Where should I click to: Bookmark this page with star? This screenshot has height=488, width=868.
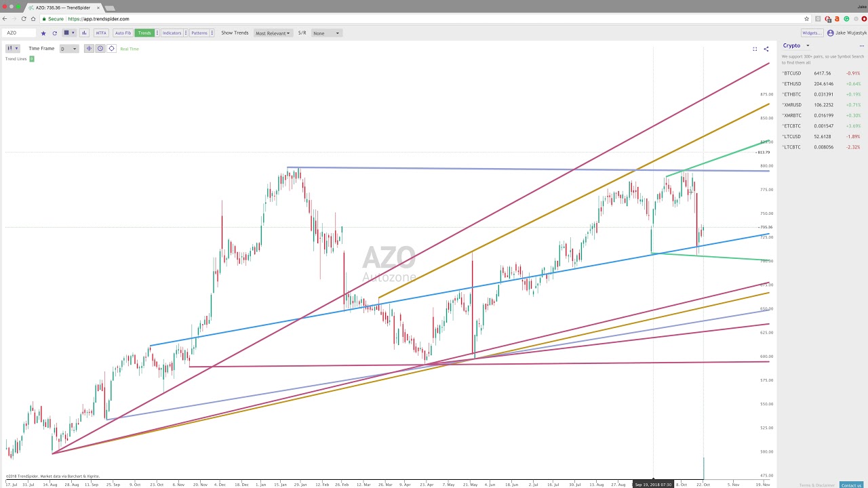coord(806,19)
